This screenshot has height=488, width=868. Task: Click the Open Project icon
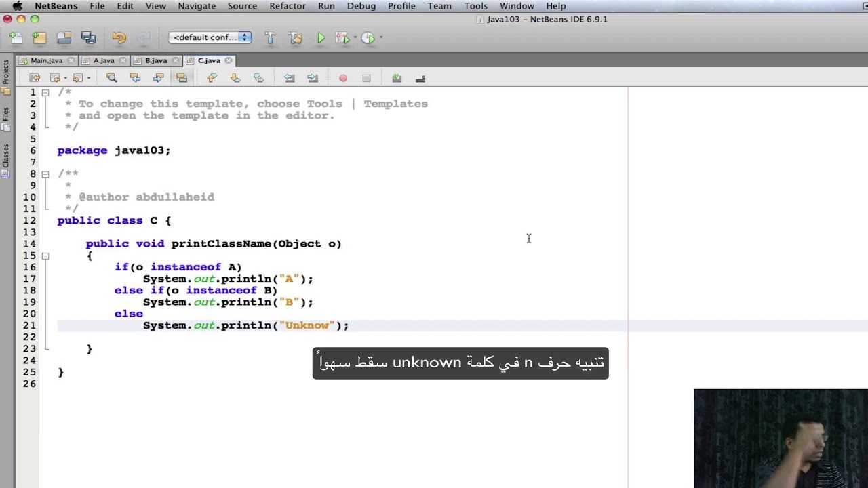click(x=64, y=38)
